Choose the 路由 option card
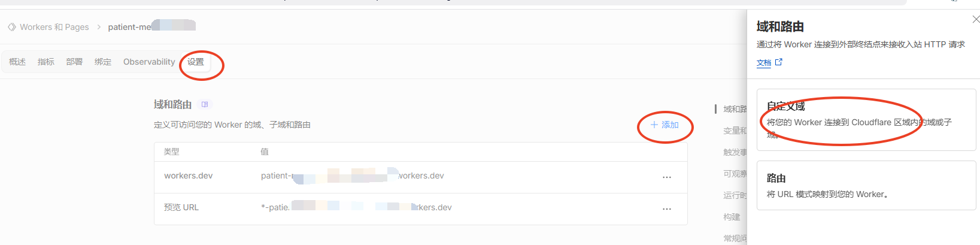Screen dimensions: 980x245 (x=866, y=186)
